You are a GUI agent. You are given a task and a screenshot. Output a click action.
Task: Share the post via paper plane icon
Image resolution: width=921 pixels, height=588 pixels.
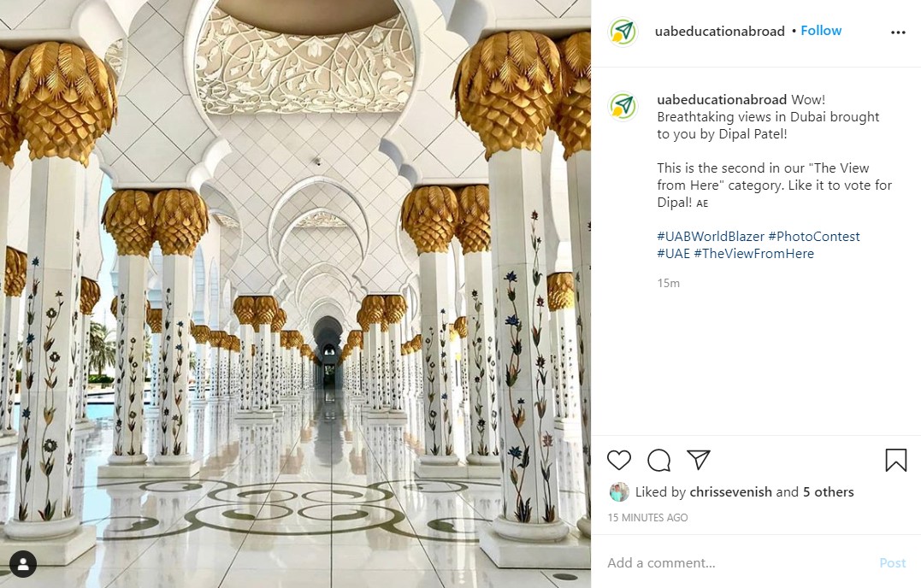699,461
